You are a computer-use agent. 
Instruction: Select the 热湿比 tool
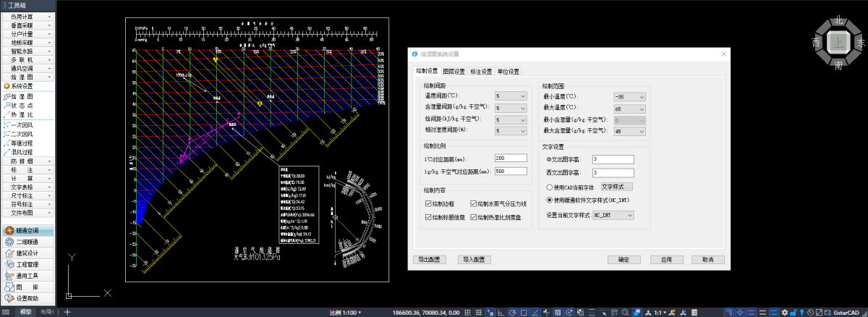point(27,114)
